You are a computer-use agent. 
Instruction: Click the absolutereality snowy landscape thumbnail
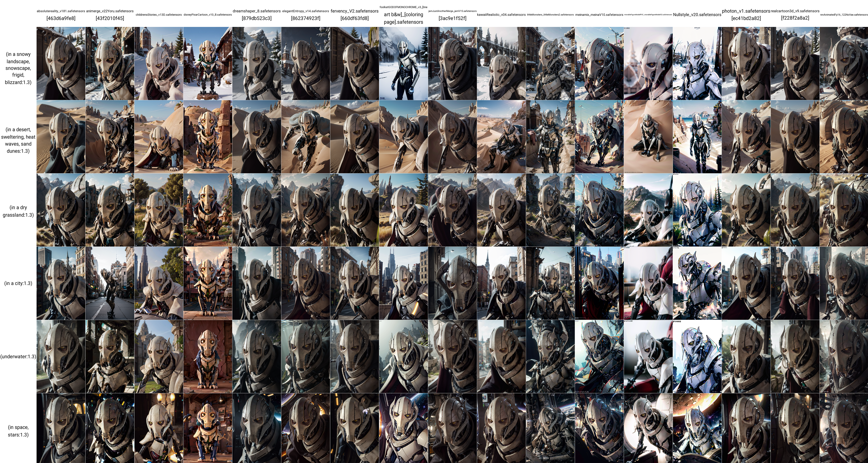point(61,63)
